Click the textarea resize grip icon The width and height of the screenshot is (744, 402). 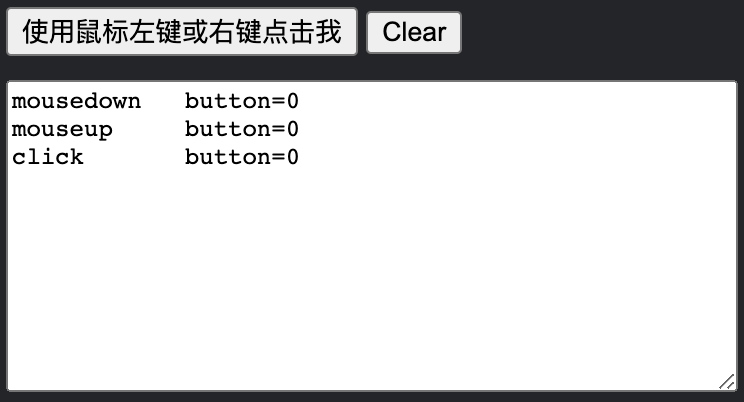(x=727, y=381)
